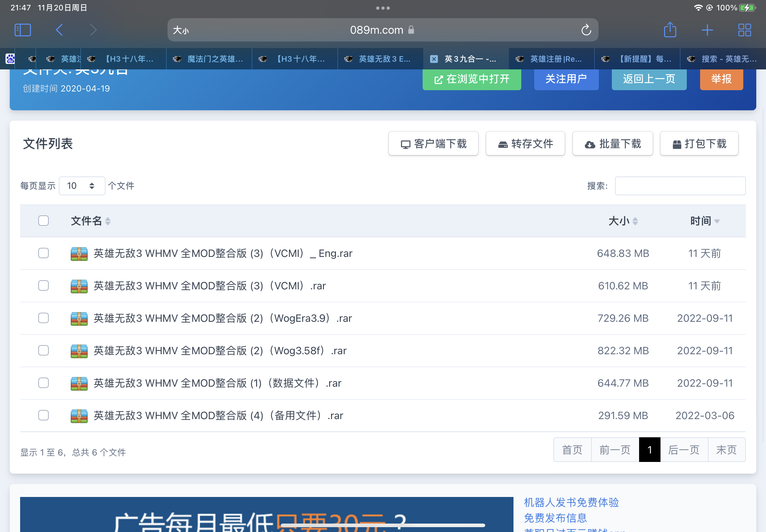Sort by 时间 using the arrow
The height and width of the screenshot is (532, 766).
[717, 221]
